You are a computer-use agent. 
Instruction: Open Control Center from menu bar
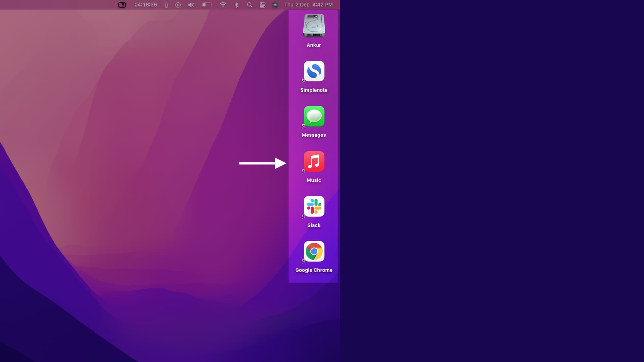point(263,5)
